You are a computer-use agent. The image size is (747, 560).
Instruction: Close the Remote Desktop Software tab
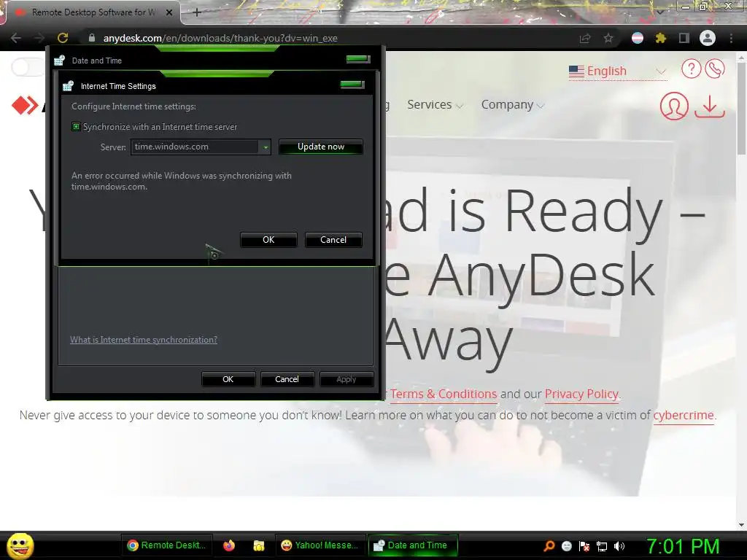pyautogui.click(x=169, y=12)
